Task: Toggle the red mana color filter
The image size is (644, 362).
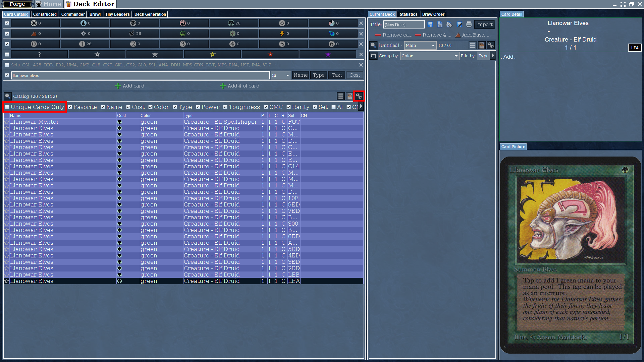Action: click(x=184, y=23)
